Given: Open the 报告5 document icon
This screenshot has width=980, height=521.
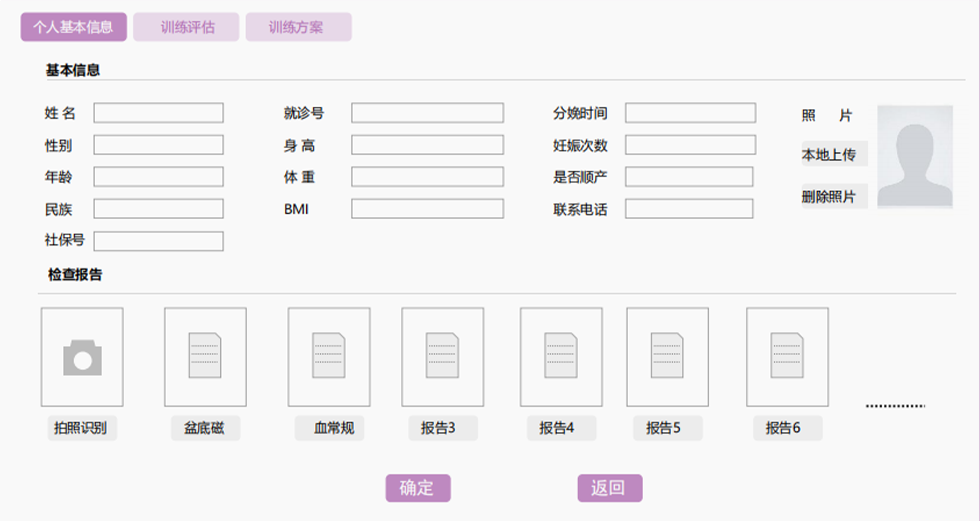Looking at the screenshot, I should [667, 356].
